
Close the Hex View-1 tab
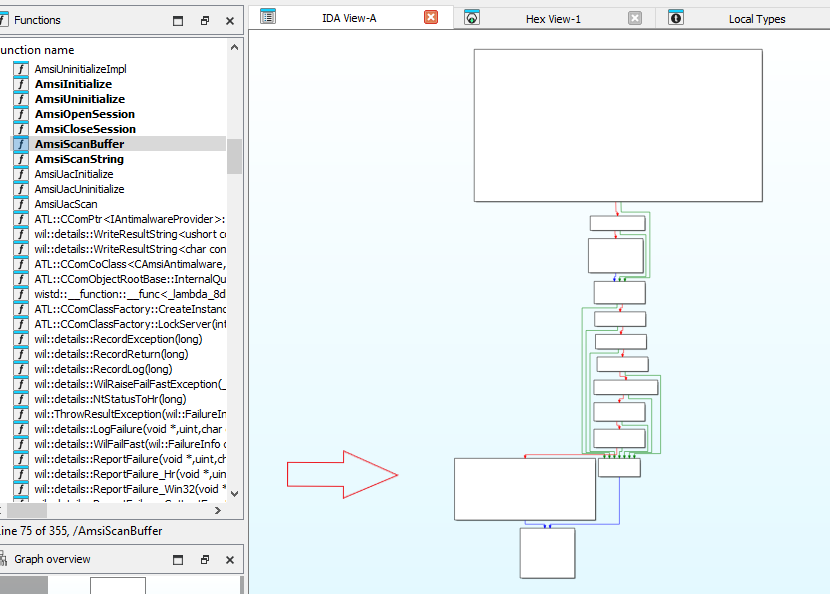[635, 18]
